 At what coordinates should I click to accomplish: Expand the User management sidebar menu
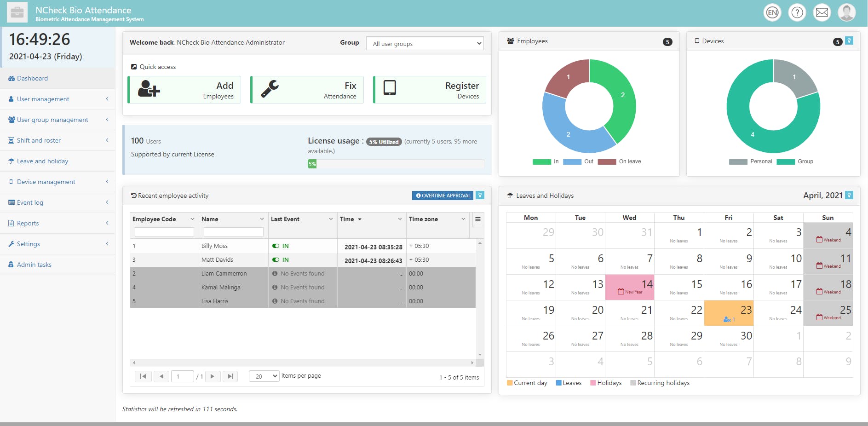[x=57, y=99]
